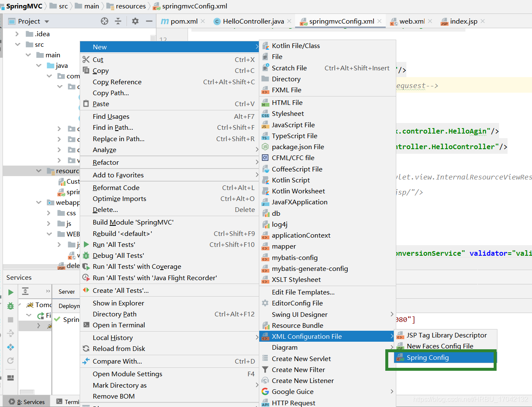Select Resource Bundle entry

328,325
